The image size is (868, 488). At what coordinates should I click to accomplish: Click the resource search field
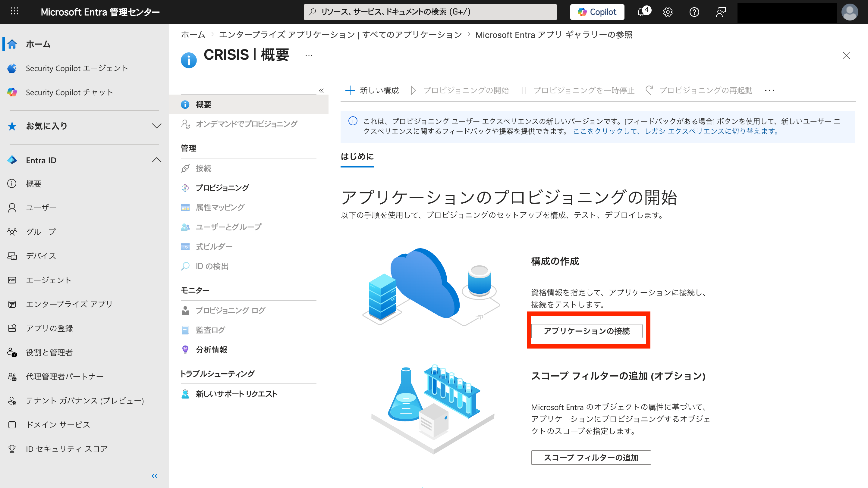(430, 12)
